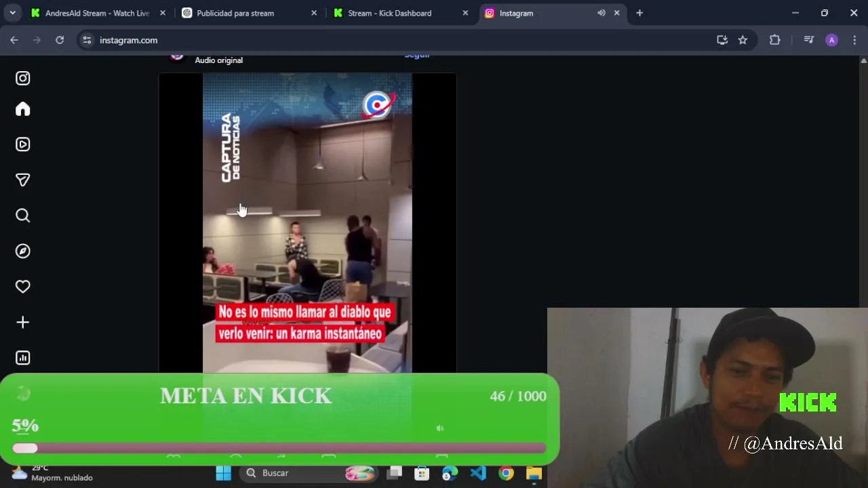Close the AndresAld Stream tab
The image size is (868, 488).
pyautogui.click(x=163, y=13)
